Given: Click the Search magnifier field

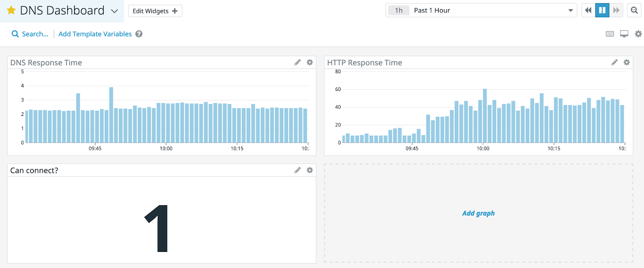Looking at the screenshot, I should (x=30, y=34).
